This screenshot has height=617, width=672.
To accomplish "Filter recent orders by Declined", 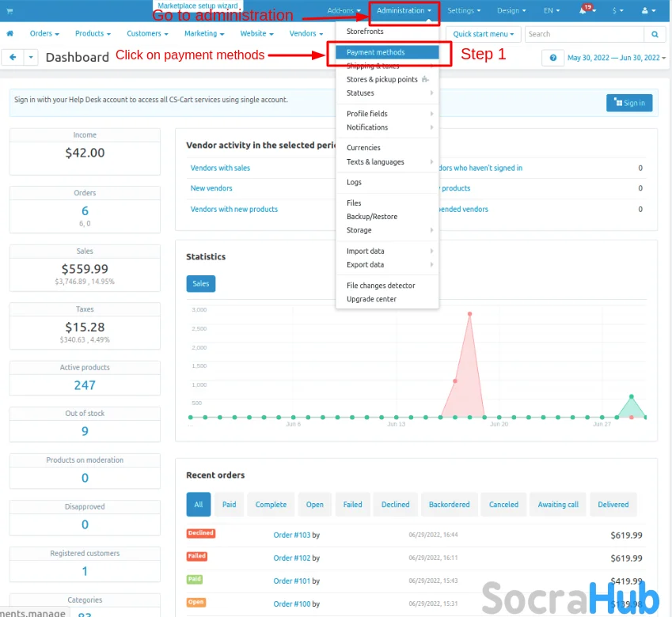I will click(x=395, y=505).
